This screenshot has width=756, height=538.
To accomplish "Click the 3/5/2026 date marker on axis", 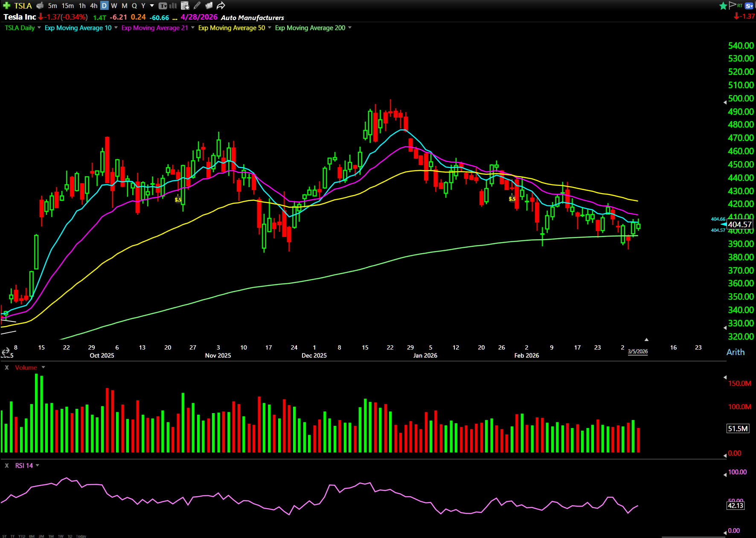I will [x=637, y=352].
